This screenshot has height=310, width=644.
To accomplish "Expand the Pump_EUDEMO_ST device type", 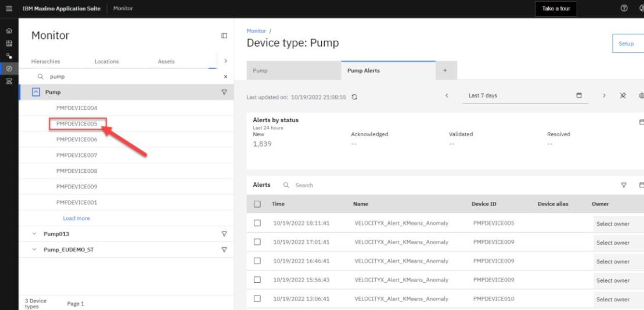I will point(34,249).
